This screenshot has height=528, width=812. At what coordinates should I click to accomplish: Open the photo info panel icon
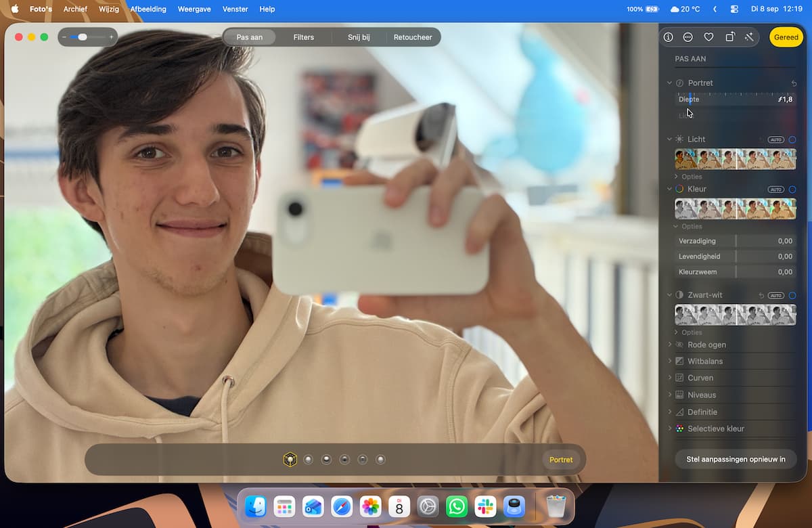[668, 37]
